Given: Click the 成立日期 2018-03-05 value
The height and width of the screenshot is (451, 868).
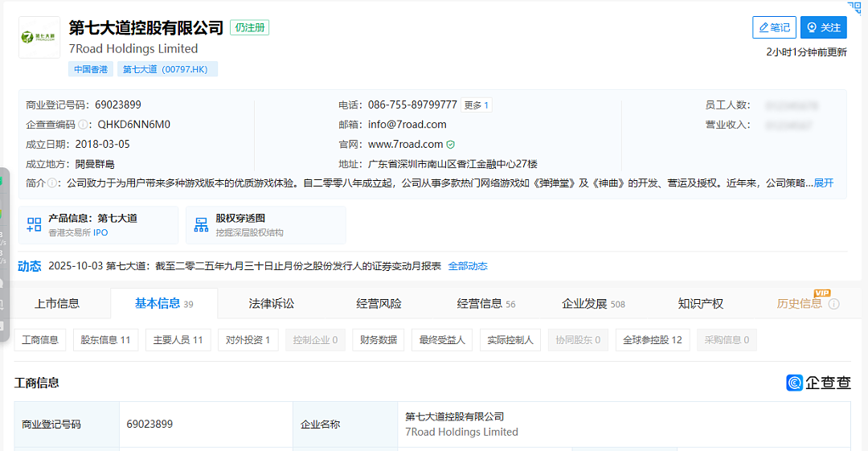Looking at the screenshot, I should 102,144.
